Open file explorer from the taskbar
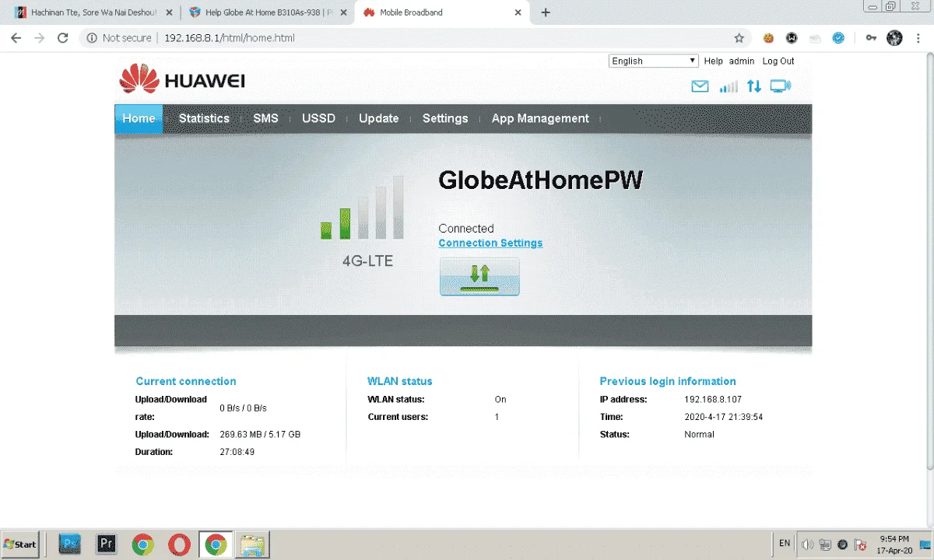 tap(252, 544)
